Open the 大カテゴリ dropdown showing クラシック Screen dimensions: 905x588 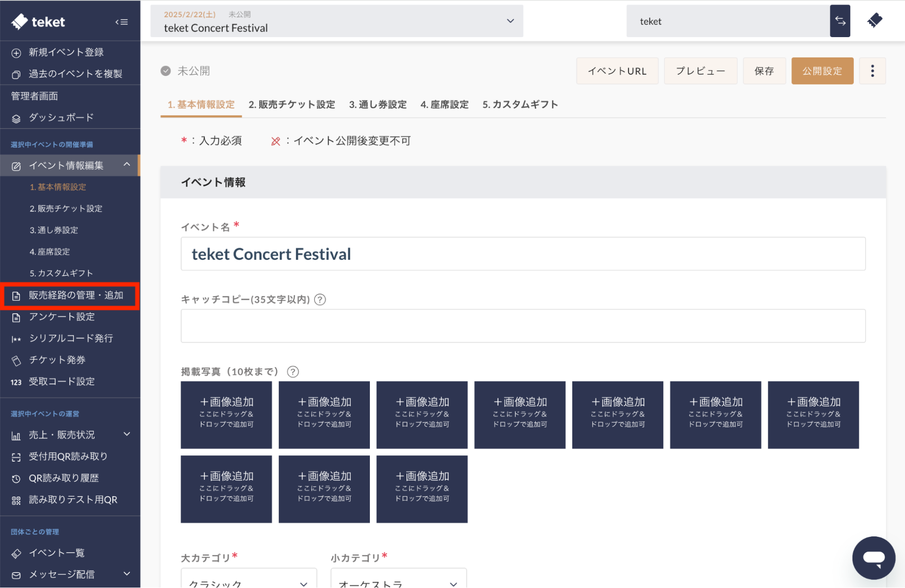click(249, 578)
